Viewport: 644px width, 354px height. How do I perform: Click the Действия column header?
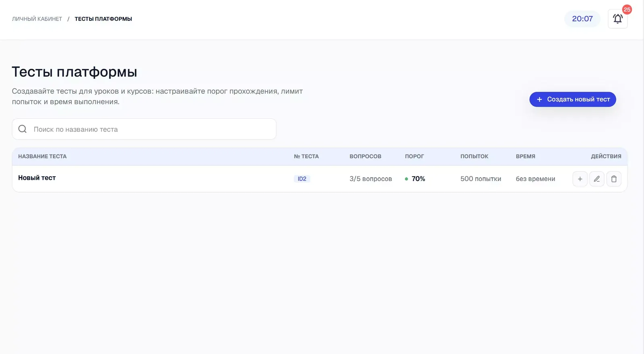(x=606, y=156)
